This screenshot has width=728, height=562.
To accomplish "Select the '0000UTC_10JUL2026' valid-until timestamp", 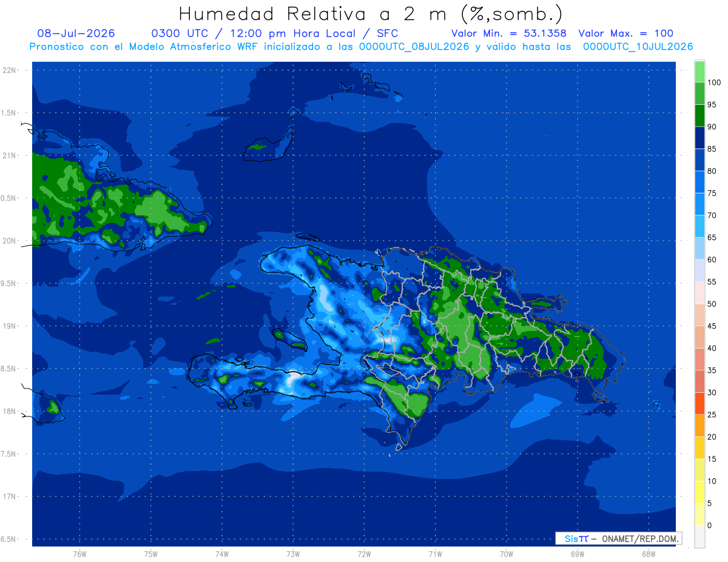I will (x=638, y=47).
